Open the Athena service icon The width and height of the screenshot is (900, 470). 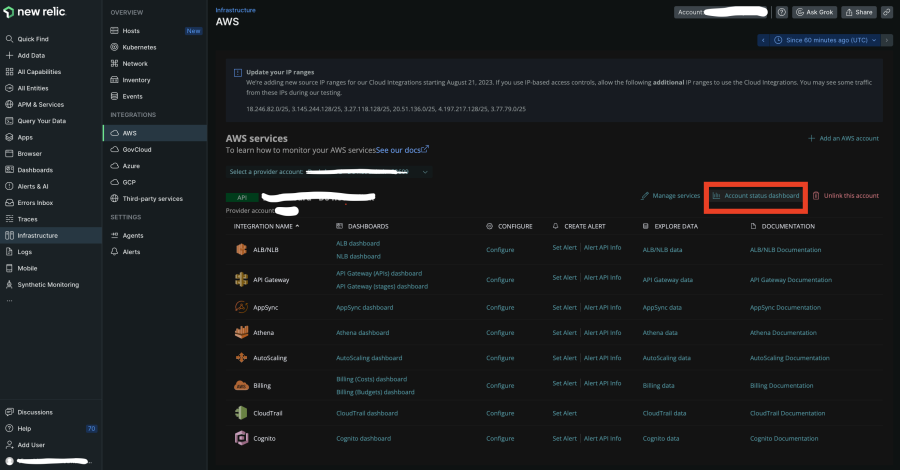(241, 332)
